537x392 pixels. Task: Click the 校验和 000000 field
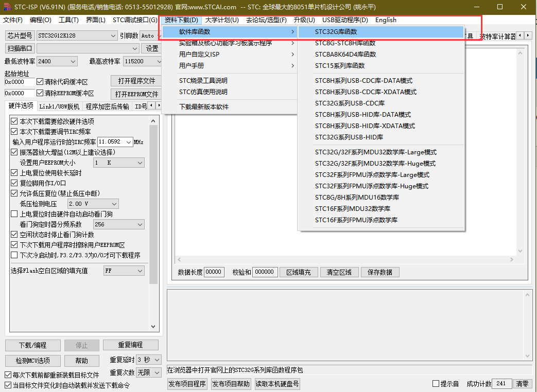(x=265, y=272)
